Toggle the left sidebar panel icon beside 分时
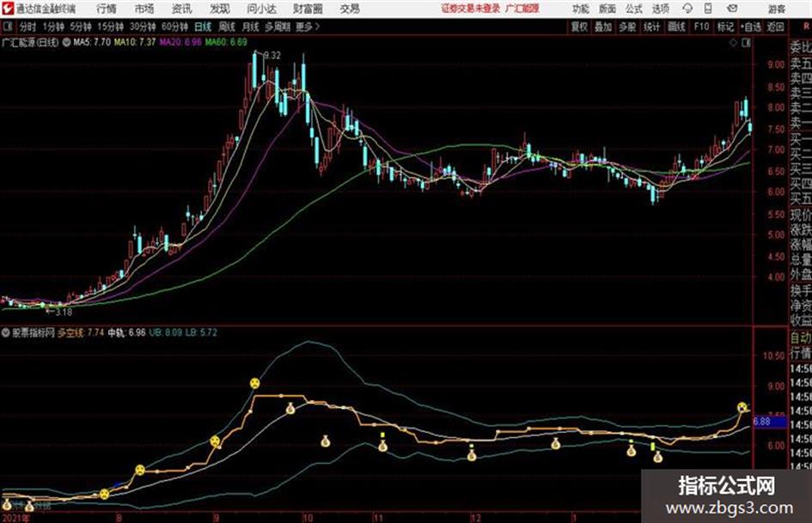This screenshot has height=523, width=812. (x=7, y=27)
